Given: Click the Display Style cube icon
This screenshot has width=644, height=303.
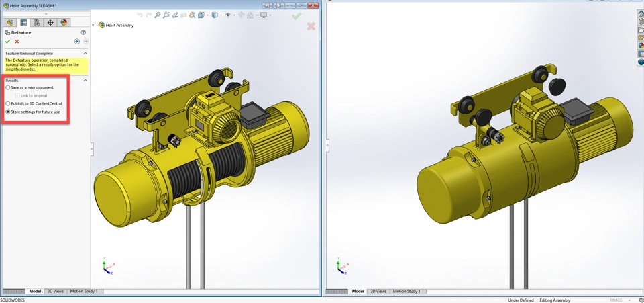Looking at the screenshot, I should click(x=215, y=15).
